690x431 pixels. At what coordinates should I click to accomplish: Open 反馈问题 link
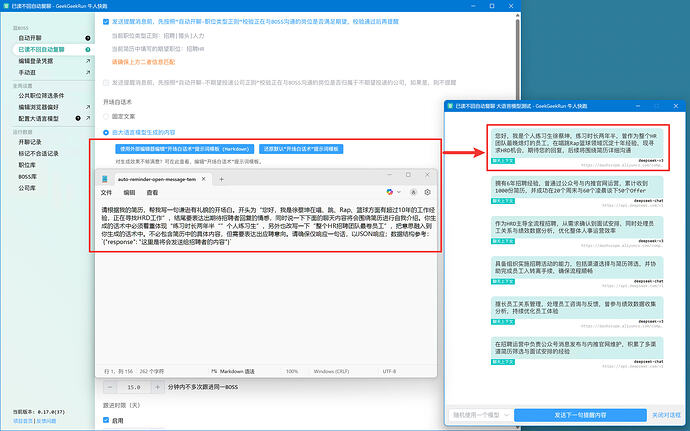pyautogui.click(x=46, y=421)
